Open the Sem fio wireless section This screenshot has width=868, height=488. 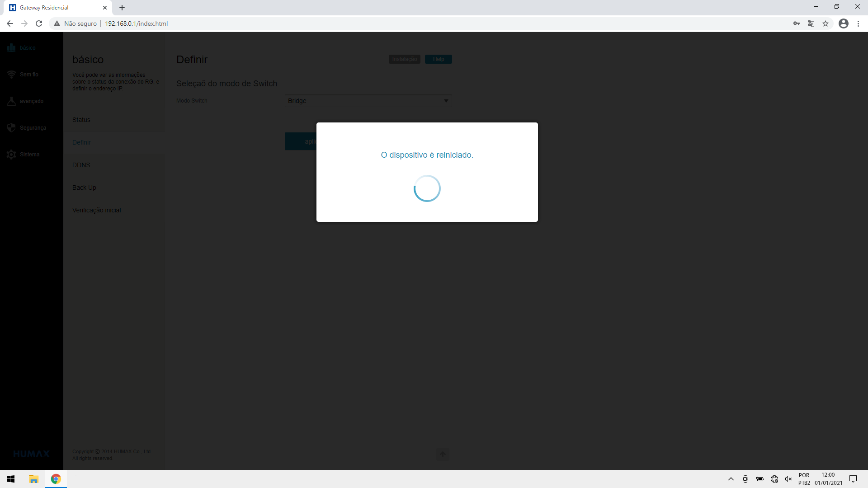click(23, 74)
